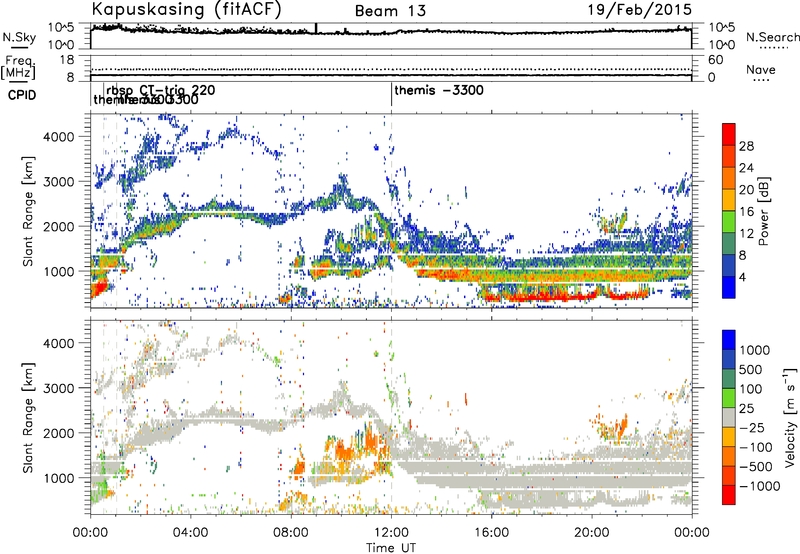Click the gray Velocity segment between 25 and -25

729,417
